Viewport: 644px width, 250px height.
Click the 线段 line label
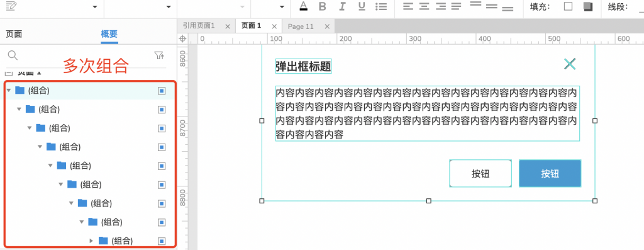pos(618,7)
